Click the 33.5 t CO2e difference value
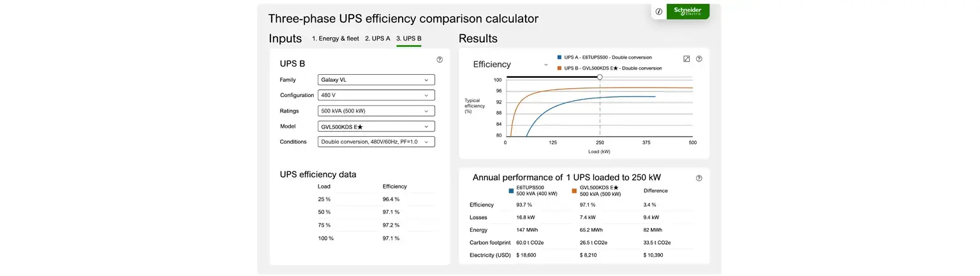980x276 pixels. 657,243
